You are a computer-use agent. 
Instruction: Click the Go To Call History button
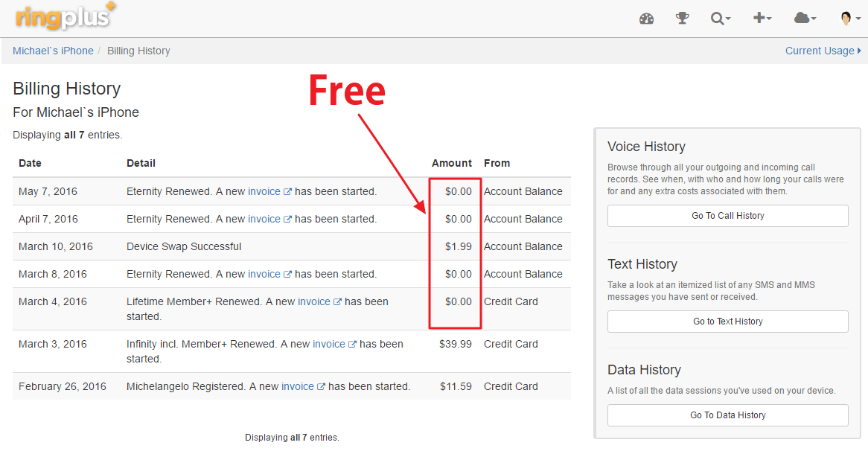tap(727, 216)
